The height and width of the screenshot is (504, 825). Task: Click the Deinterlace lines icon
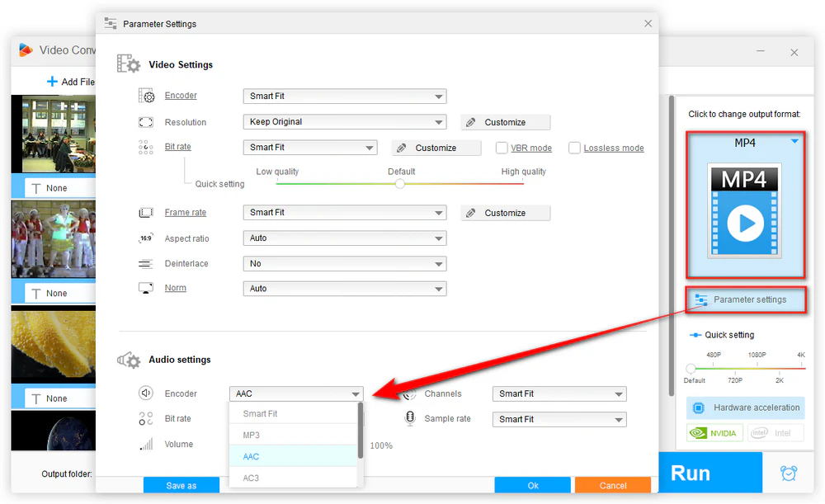(x=146, y=264)
